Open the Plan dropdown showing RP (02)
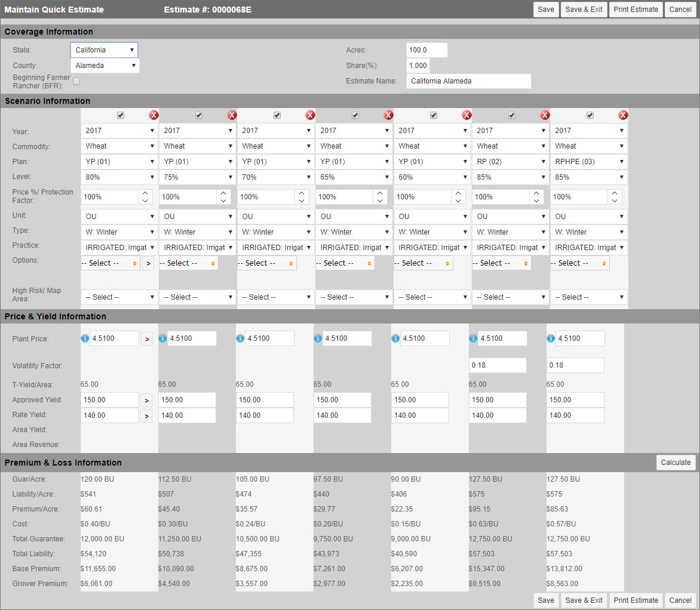 pos(511,162)
